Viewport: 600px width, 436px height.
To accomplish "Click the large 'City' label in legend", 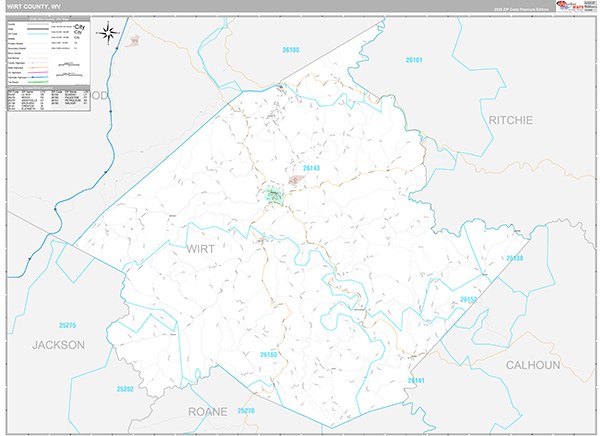I will pyautogui.click(x=79, y=27).
